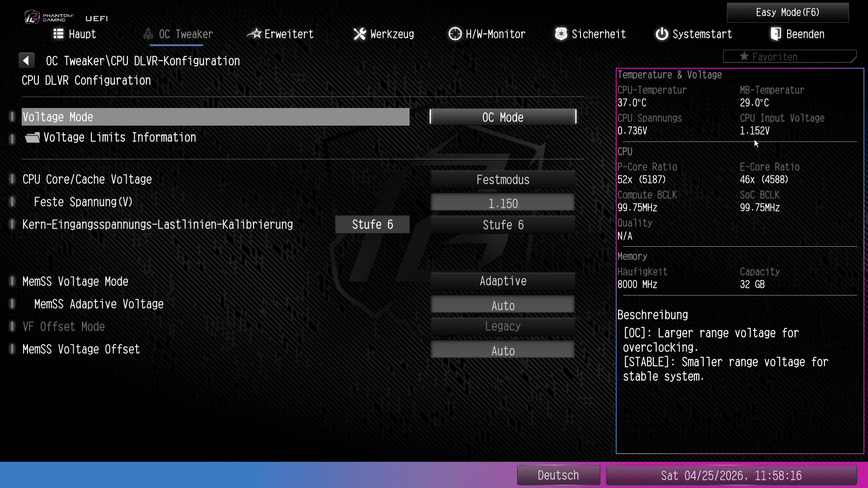
Task: Click the Systemstart power icon
Action: click(x=662, y=34)
